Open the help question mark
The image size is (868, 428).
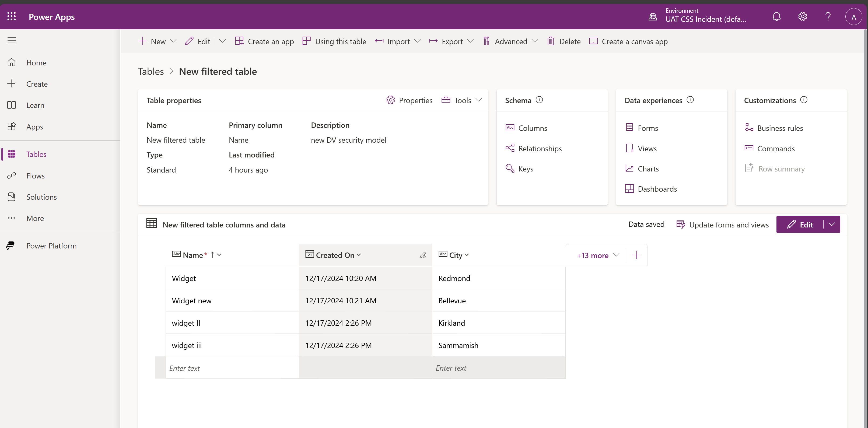click(828, 16)
